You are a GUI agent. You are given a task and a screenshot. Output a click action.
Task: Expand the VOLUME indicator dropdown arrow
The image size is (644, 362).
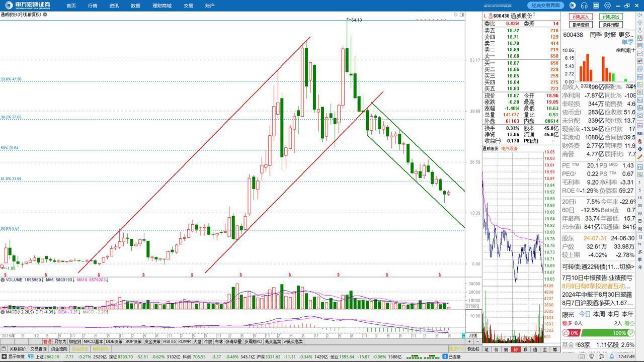click(x=3, y=280)
